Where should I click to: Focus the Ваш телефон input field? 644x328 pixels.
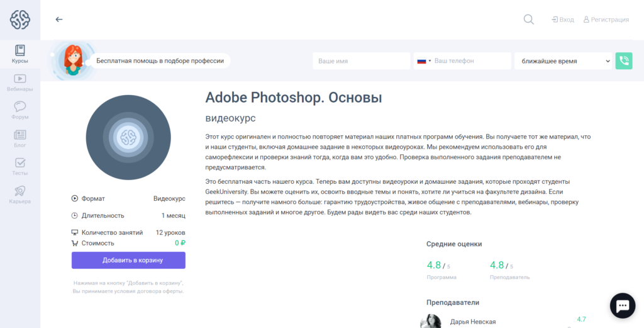[471, 61]
